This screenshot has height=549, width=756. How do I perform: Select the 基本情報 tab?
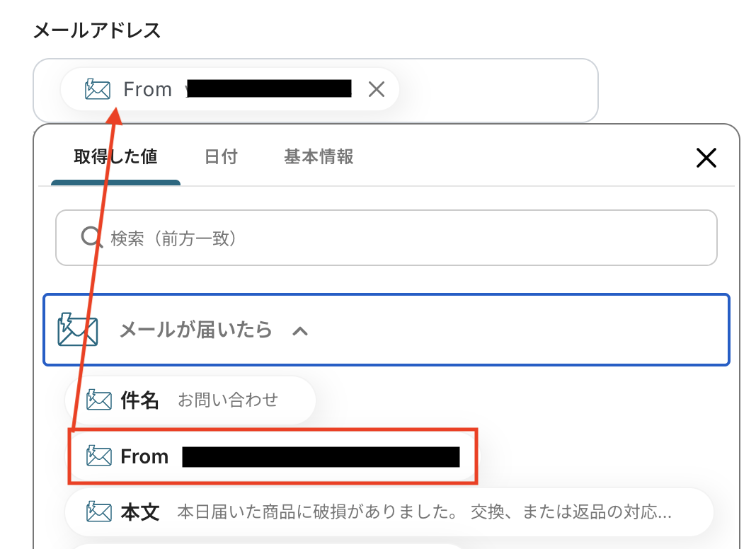(319, 157)
